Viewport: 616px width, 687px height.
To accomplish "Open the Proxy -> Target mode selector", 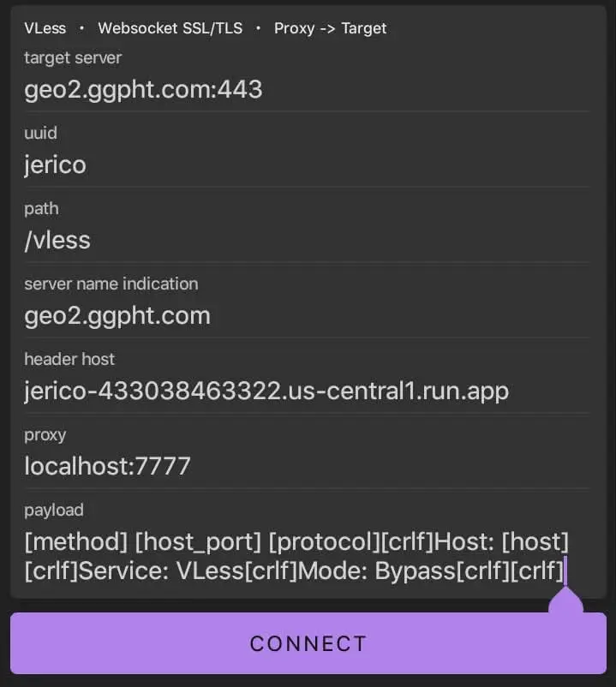I will [330, 28].
